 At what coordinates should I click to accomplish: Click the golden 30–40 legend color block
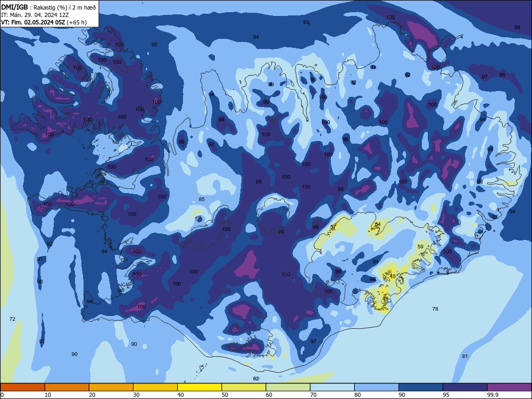coord(155,387)
